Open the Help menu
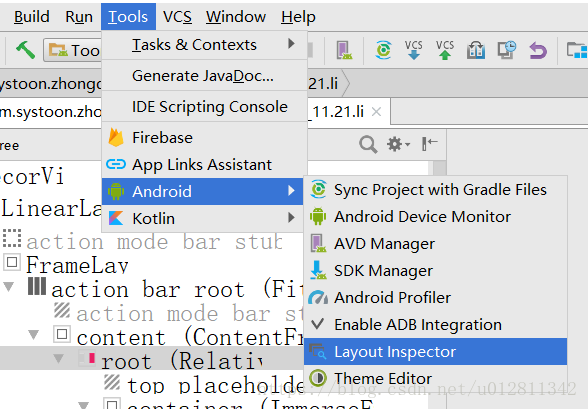 point(298,17)
